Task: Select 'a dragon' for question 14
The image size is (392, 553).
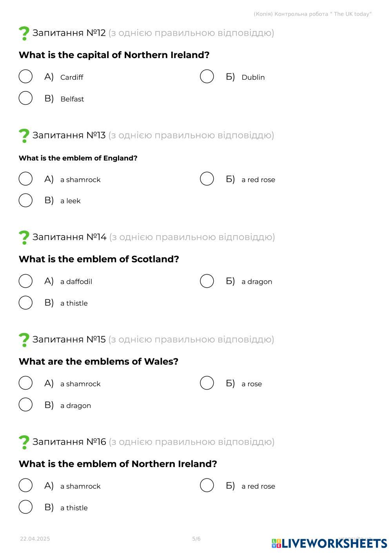Action: pos(207,281)
